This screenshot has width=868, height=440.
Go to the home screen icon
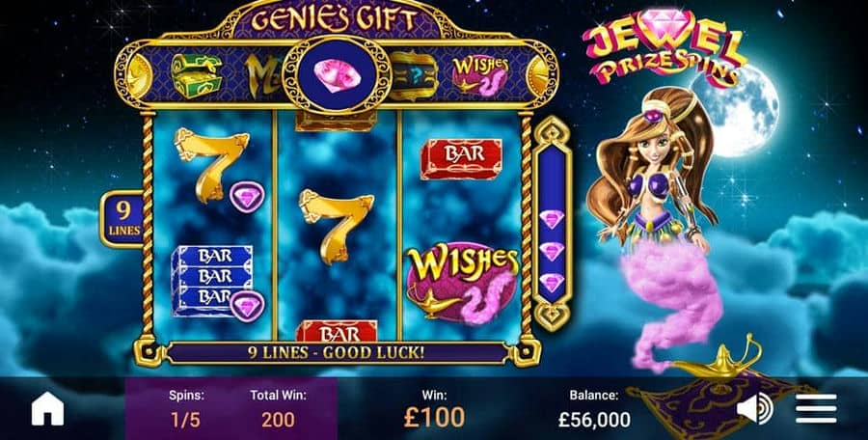[47, 409]
